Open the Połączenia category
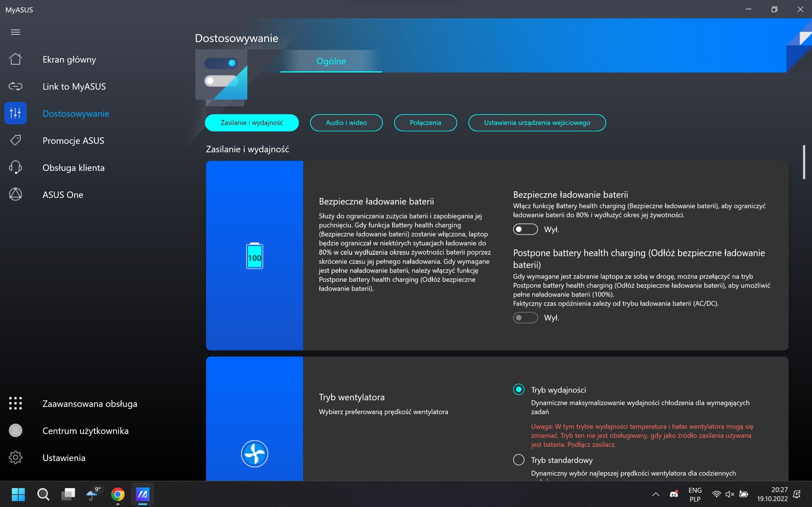 (x=425, y=123)
